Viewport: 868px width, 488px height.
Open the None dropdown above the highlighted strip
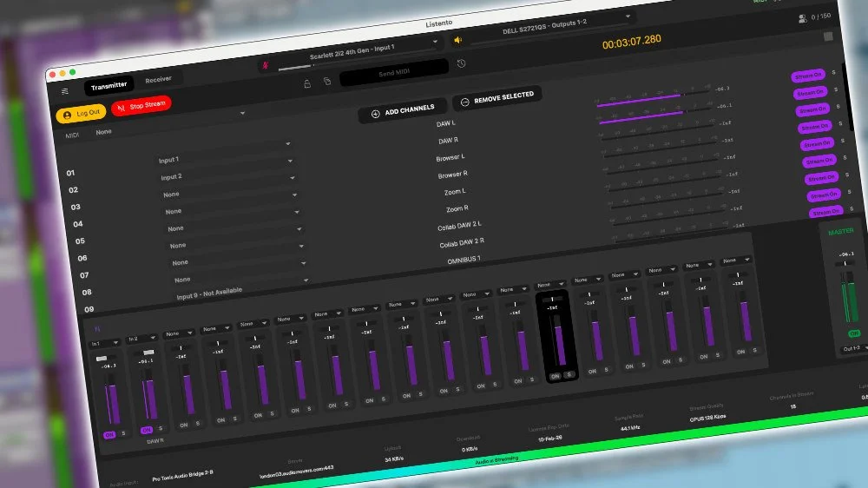[551, 284]
